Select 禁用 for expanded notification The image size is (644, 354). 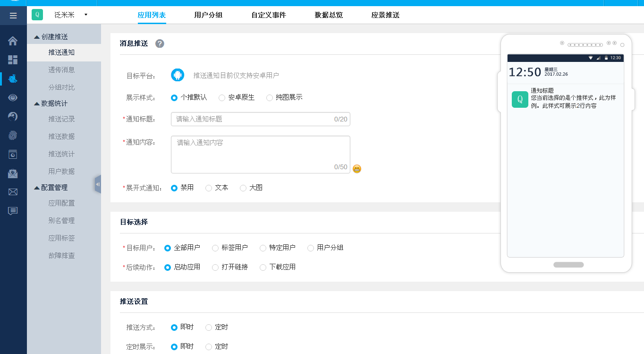174,188
